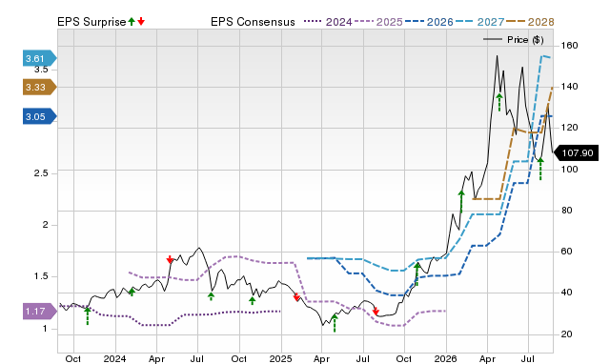This screenshot has width=610, height=364.
Task: Click the 2024 label on the time axis
Action: click(x=114, y=358)
